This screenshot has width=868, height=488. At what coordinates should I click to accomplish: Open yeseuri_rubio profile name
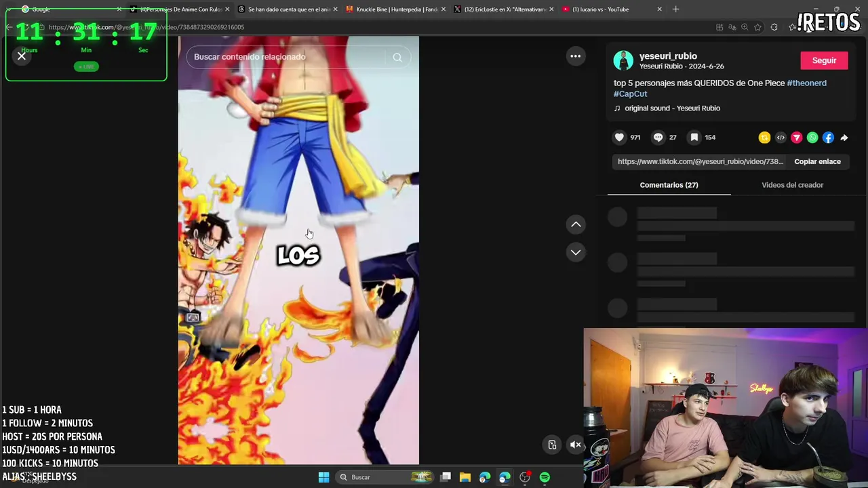668,56
